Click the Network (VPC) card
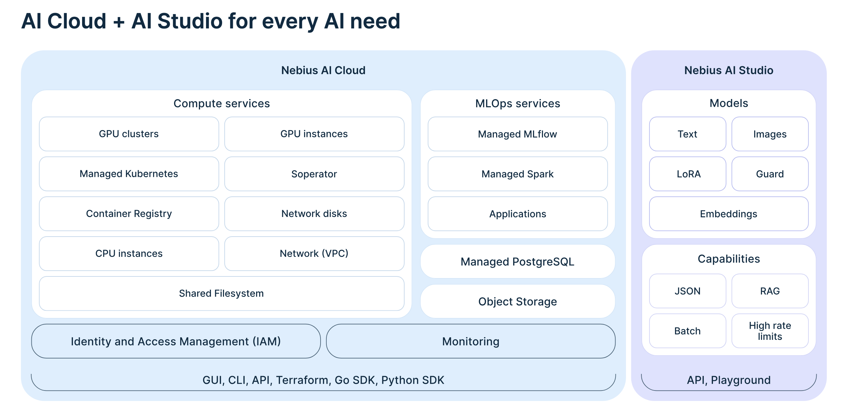The width and height of the screenshot is (868, 415). (x=314, y=254)
